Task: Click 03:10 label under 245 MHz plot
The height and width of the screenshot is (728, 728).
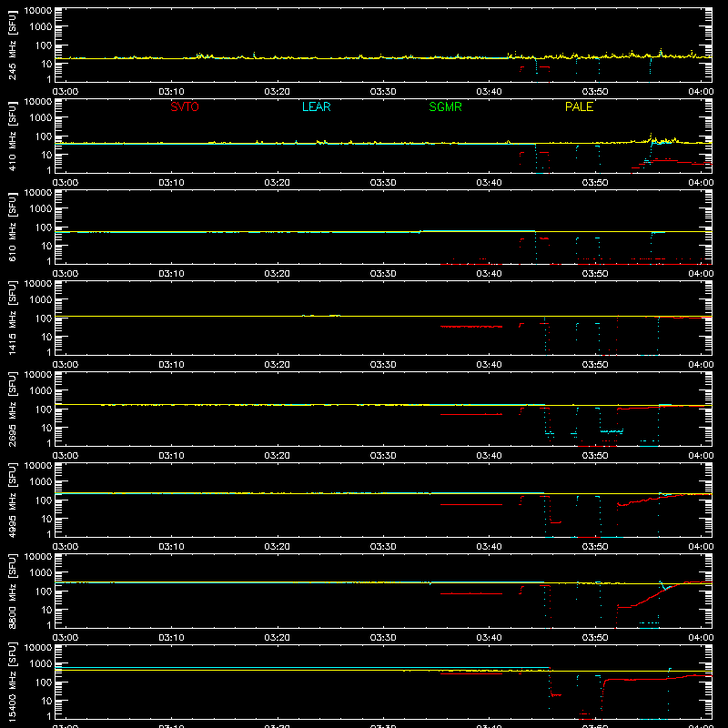Action: click(171, 92)
